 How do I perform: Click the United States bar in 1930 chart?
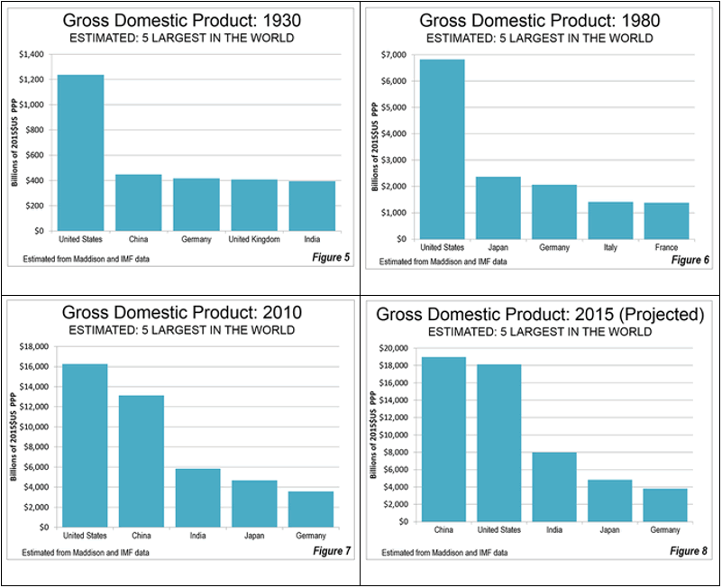point(80,152)
